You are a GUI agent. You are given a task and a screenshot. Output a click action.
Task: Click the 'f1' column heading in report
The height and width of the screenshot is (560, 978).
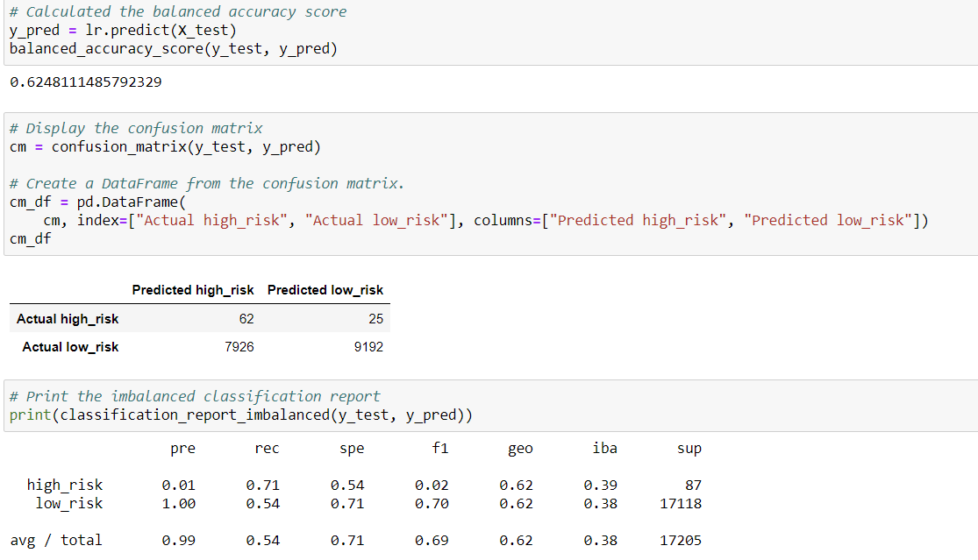(440, 449)
